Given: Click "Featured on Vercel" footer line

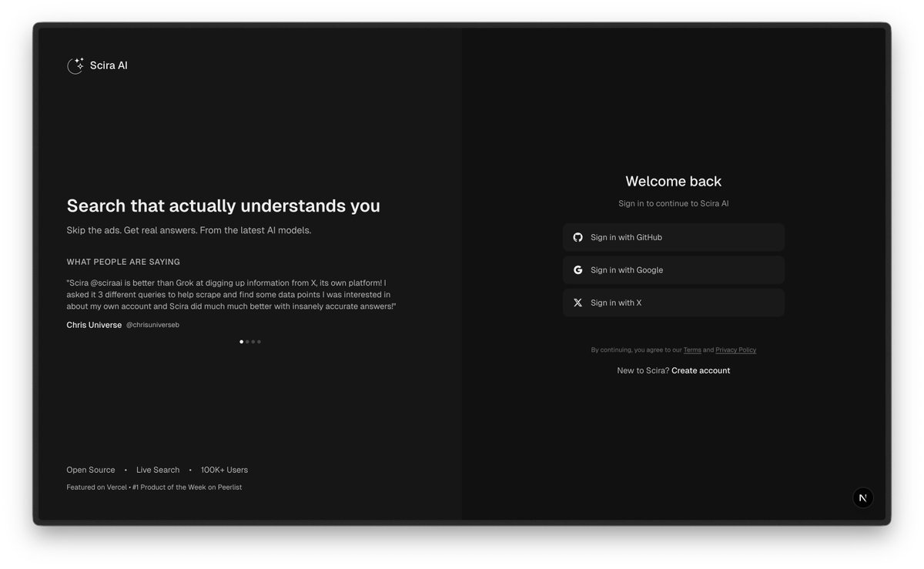Looking at the screenshot, I should click(x=154, y=487).
